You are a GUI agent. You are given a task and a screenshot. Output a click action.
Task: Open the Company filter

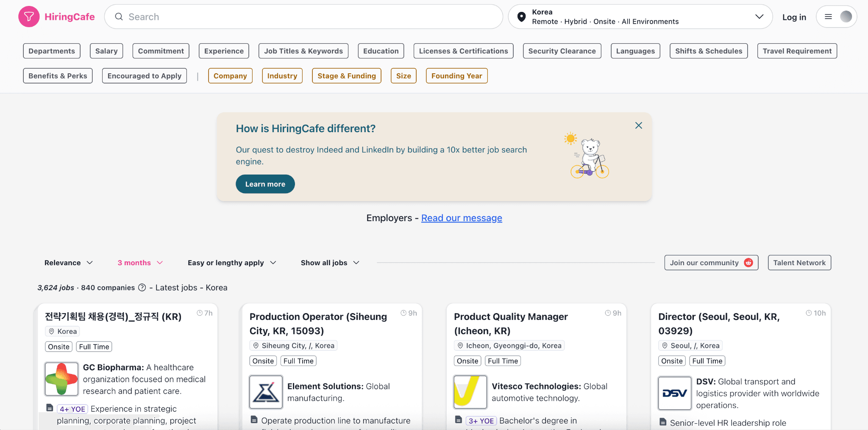click(230, 76)
